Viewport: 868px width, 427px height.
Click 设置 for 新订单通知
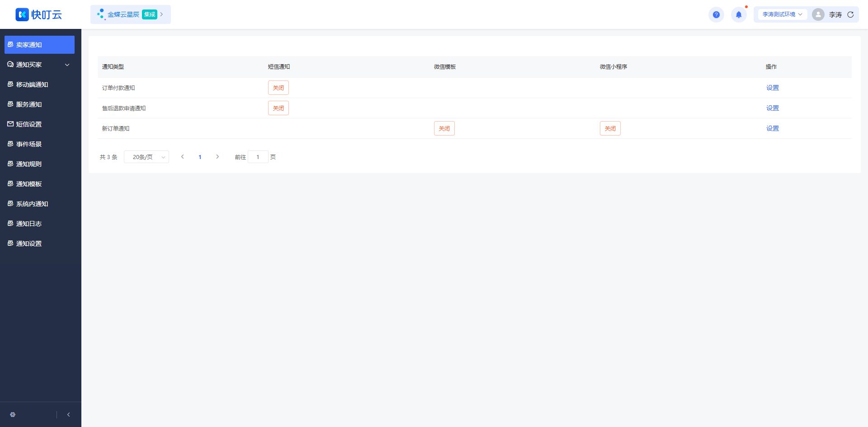tap(773, 128)
